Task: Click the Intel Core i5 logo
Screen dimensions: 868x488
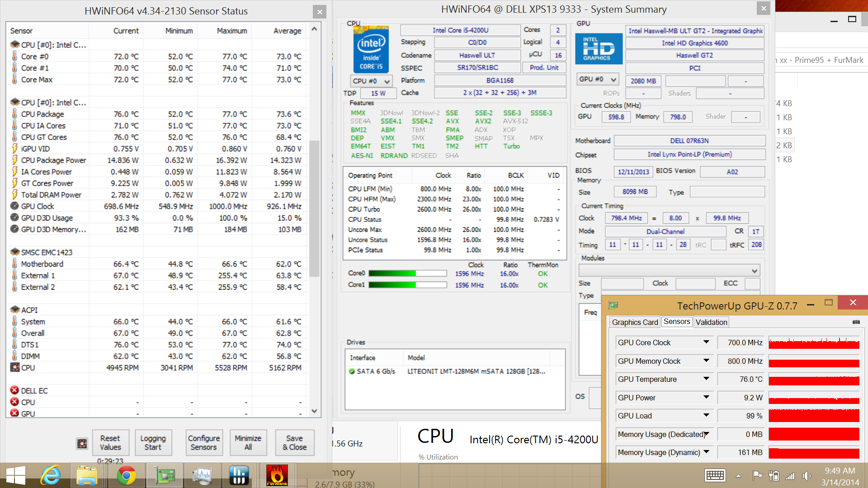Action: 371,49
